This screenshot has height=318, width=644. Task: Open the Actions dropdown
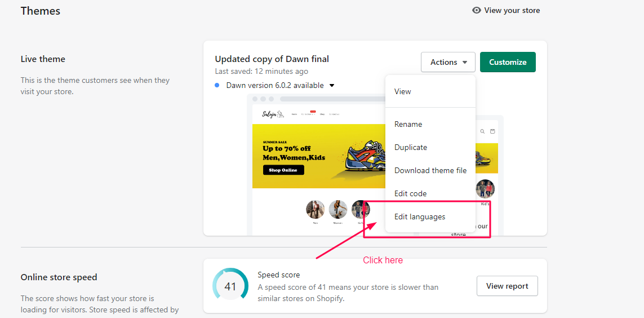pos(448,62)
